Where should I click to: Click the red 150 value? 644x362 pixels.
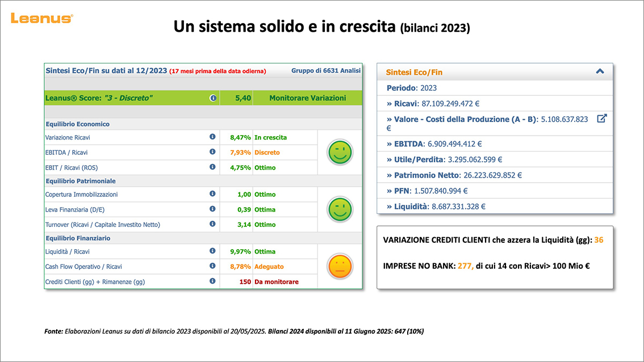click(245, 282)
